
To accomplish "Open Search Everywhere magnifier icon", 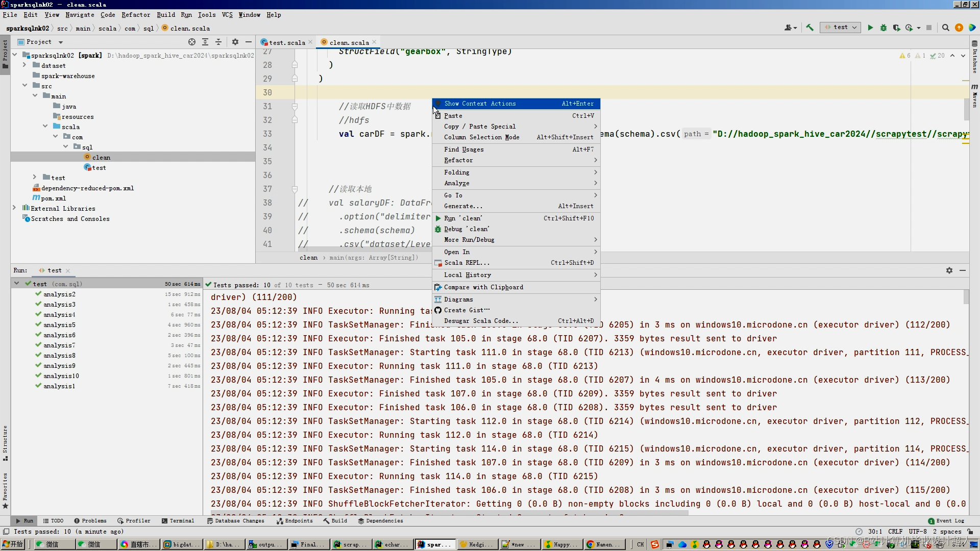I will (945, 28).
